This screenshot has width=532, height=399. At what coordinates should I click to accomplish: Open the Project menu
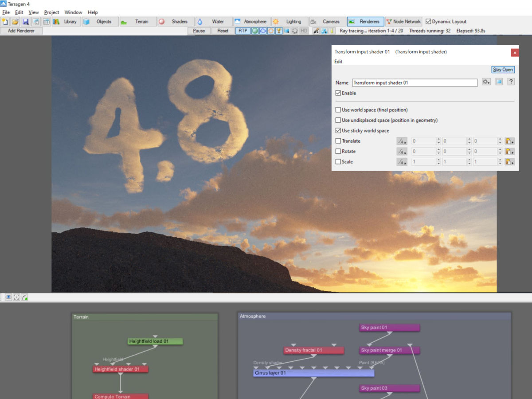(51, 12)
